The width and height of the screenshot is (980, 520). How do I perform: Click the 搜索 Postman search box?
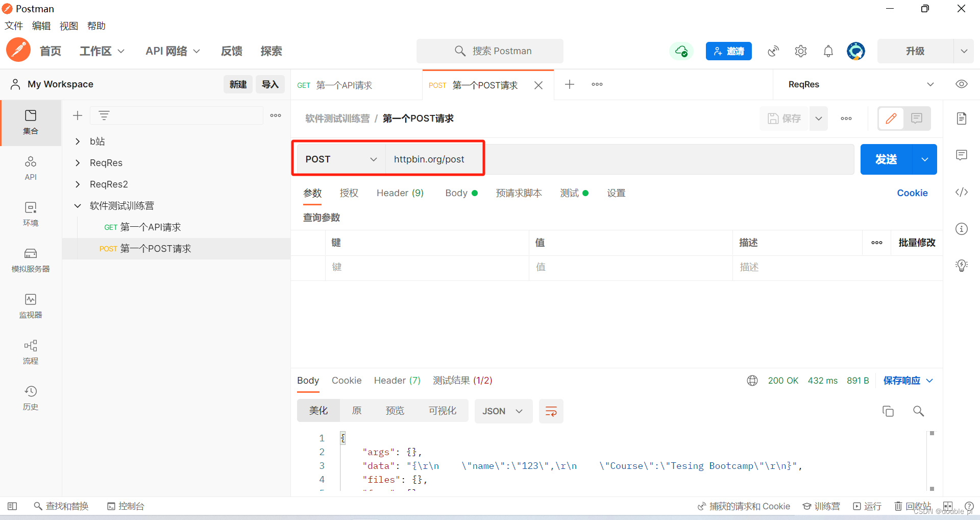point(490,51)
